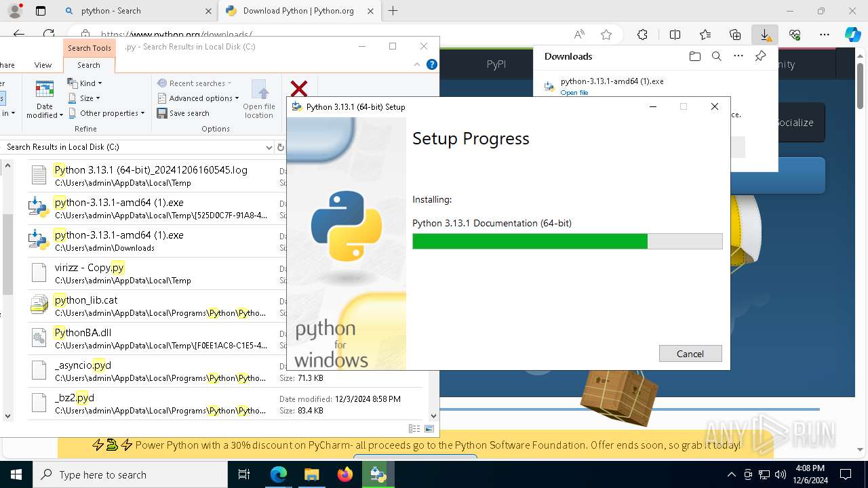This screenshot has height=488, width=868.
Task: Switch Explorer to details view icon
Action: [x=414, y=429]
